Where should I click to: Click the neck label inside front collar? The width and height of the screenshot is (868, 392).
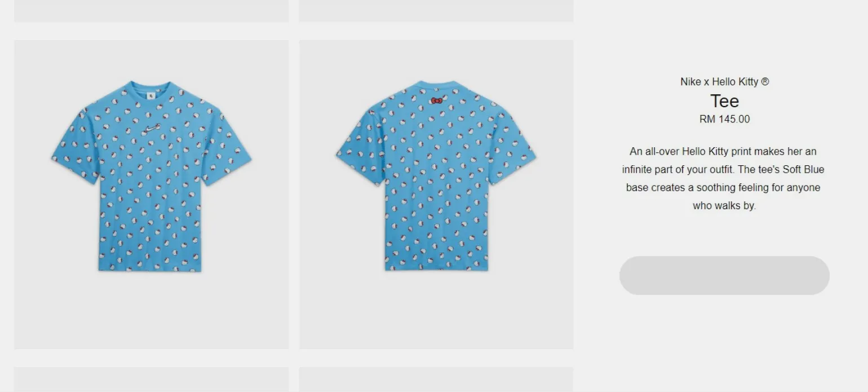[x=151, y=95]
